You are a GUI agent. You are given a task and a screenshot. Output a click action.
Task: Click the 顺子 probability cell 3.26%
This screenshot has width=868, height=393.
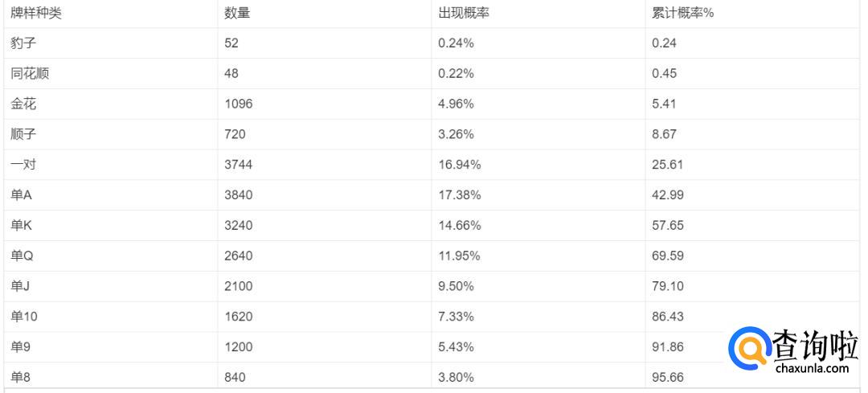[x=456, y=134]
